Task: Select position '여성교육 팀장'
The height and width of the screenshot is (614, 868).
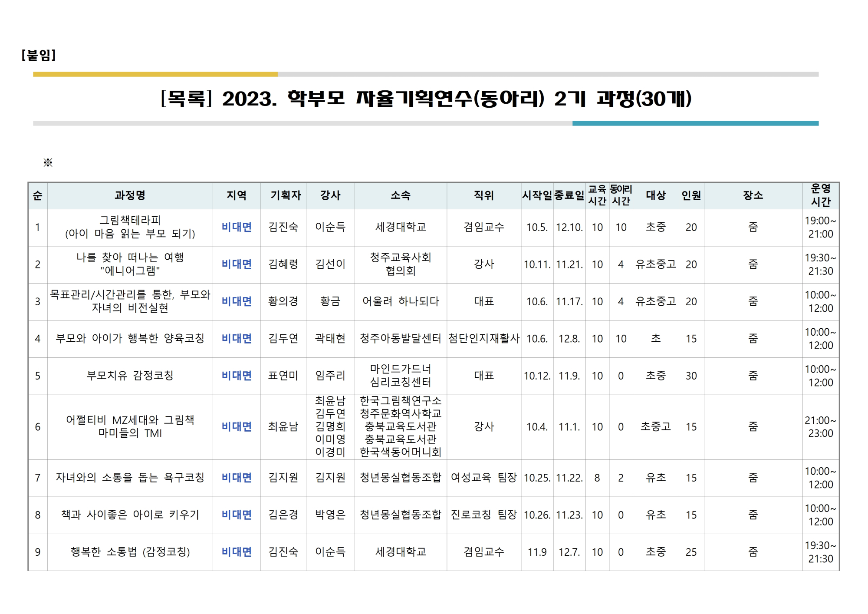Action: click(484, 478)
